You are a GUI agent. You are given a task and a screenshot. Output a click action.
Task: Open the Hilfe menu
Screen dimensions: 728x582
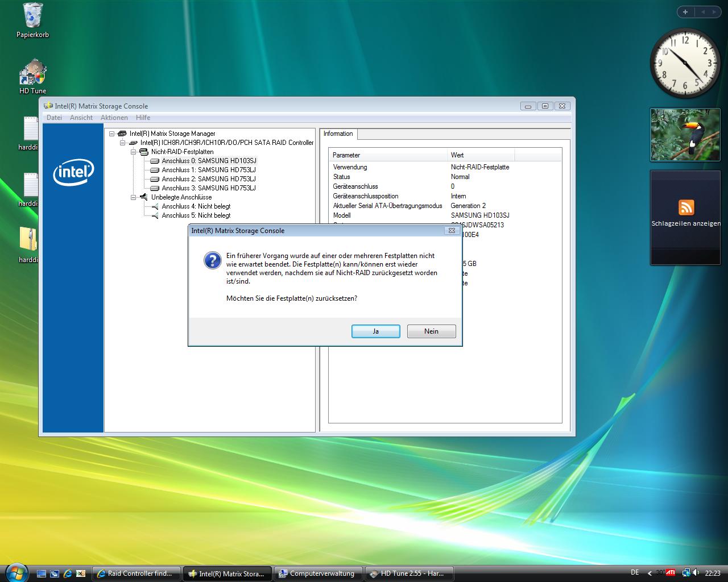click(x=143, y=118)
